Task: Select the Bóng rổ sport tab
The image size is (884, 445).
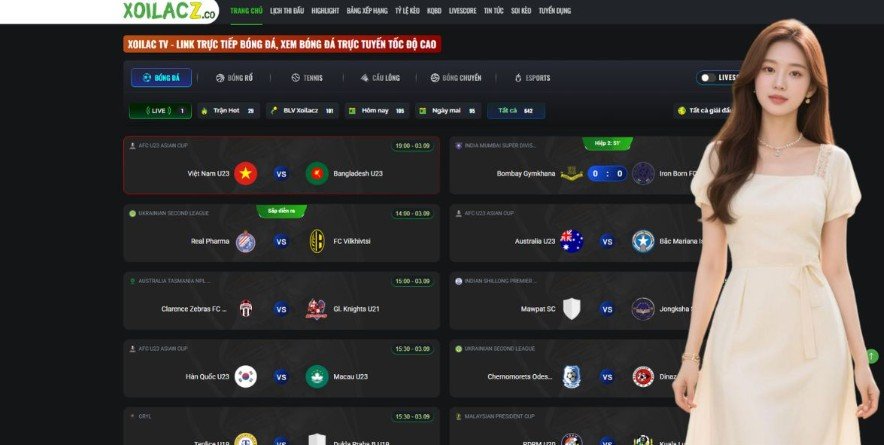Action: (234, 78)
